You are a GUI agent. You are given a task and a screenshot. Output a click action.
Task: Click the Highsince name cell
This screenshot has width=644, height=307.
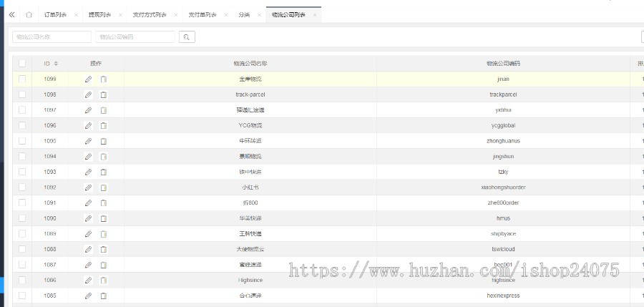click(250, 281)
